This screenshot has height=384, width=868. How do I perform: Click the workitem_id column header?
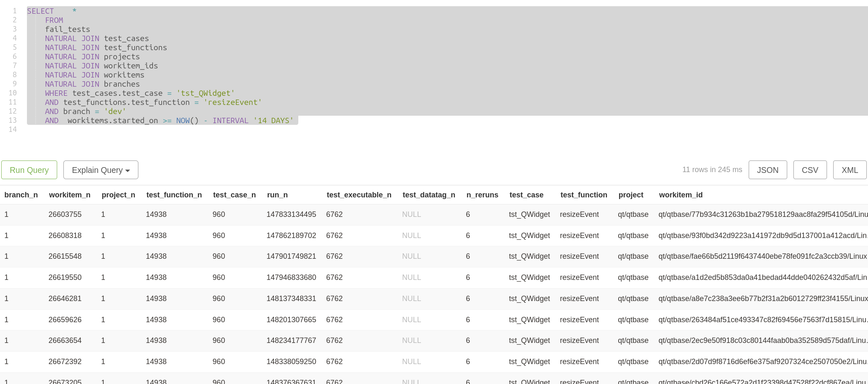point(681,195)
